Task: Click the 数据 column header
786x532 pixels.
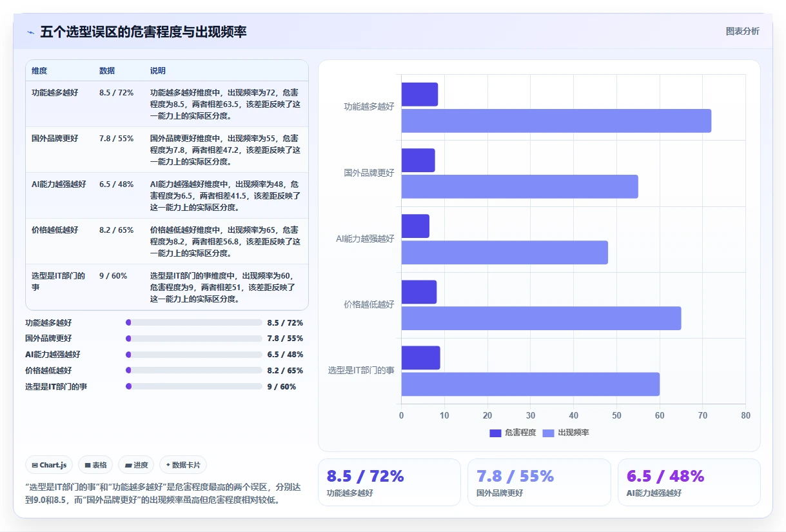Action: click(x=107, y=70)
